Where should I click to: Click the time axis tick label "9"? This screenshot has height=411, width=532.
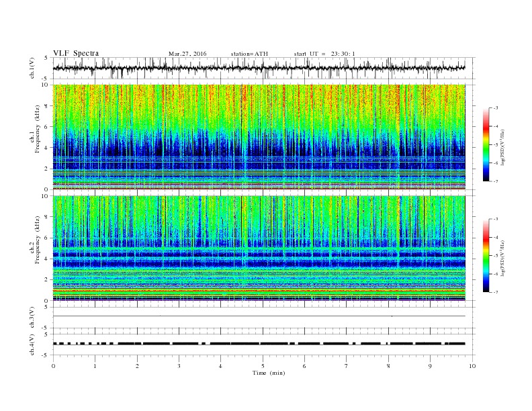430,366
